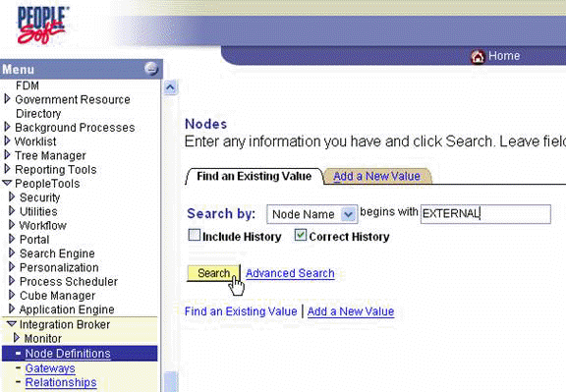Click the Search by label
Image resolution: width=566 pixels, height=392 pixels.
221,214
